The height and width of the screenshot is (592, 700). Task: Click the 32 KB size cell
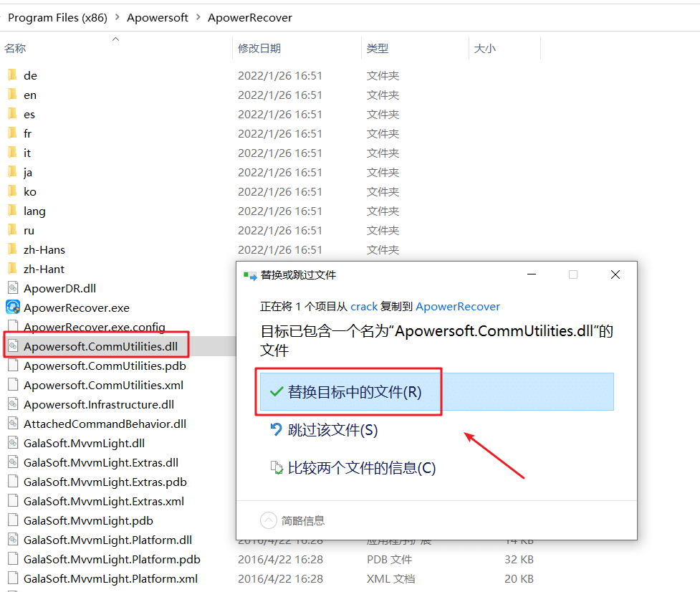[x=519, y=560]
